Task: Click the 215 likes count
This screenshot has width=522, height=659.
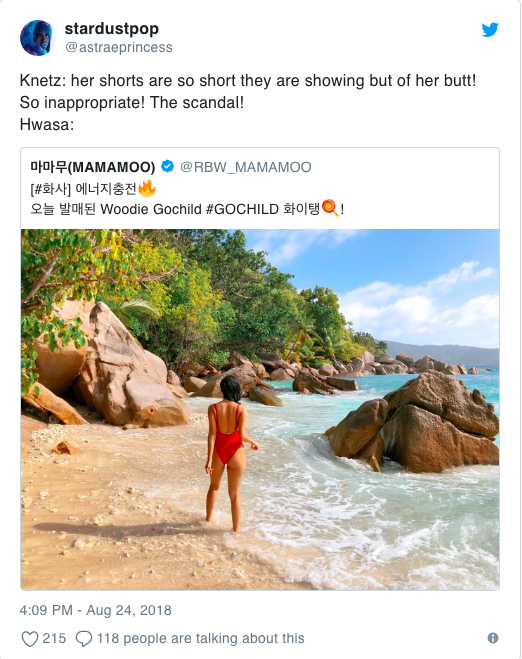Action: coord(54,638)
